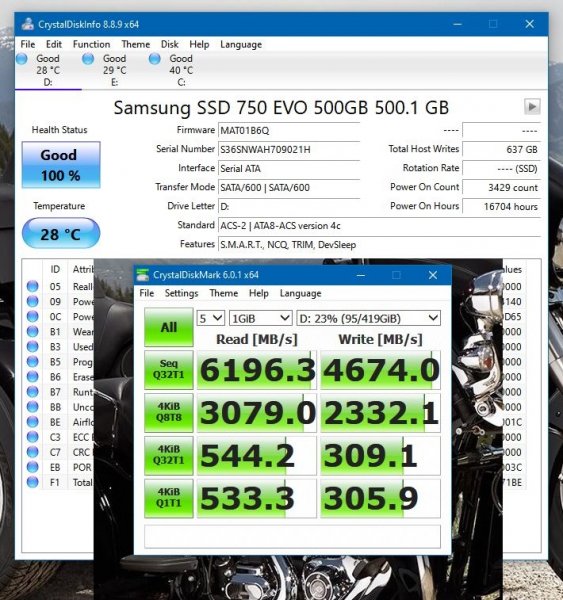563x600 pixels.
Task: Click the Good 100 % health status box
Action: 61,165
